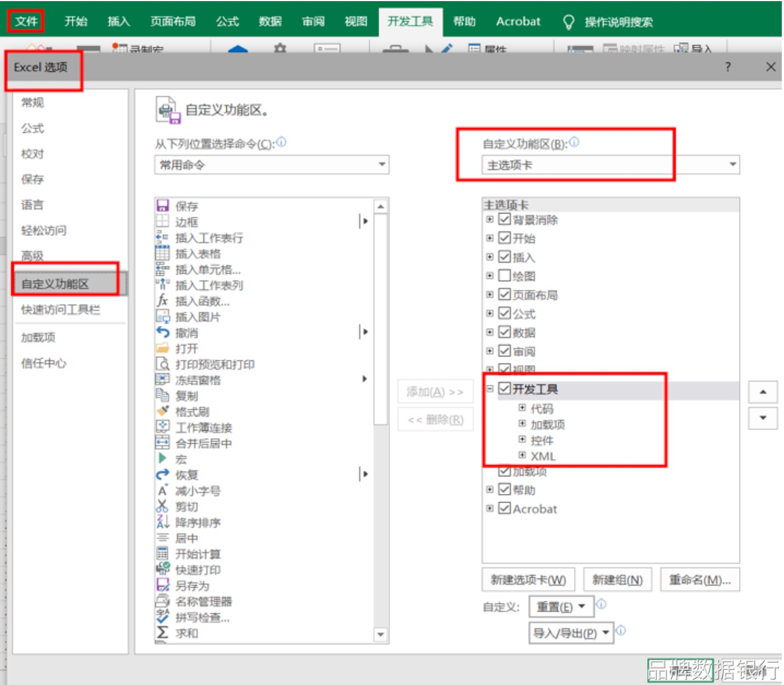This screenshot has height=685, width=784.
Task: Select 快速访问工具栏 in options sidebar
Action: (61, 310)
